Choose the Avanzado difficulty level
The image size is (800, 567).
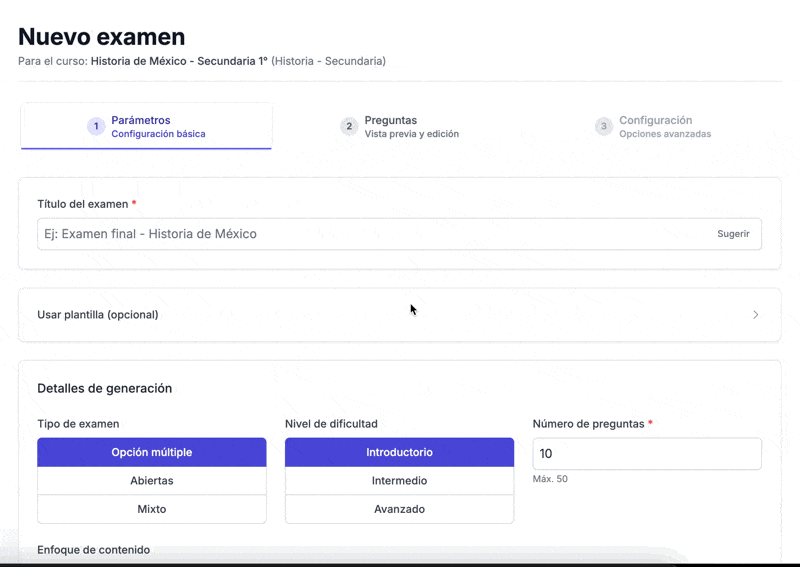tap(399, 509)
